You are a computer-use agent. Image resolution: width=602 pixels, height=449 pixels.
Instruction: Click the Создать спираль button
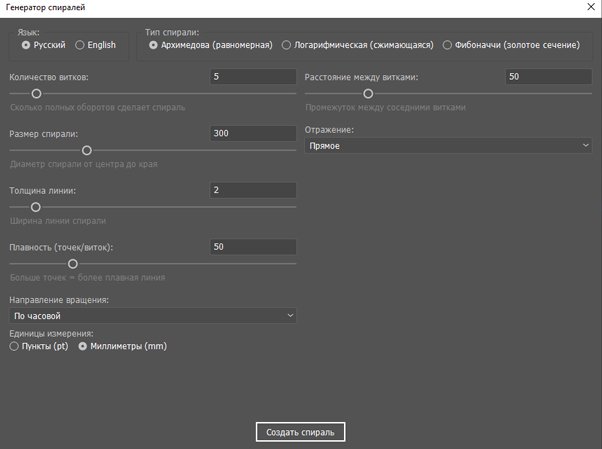coord(301,432)
